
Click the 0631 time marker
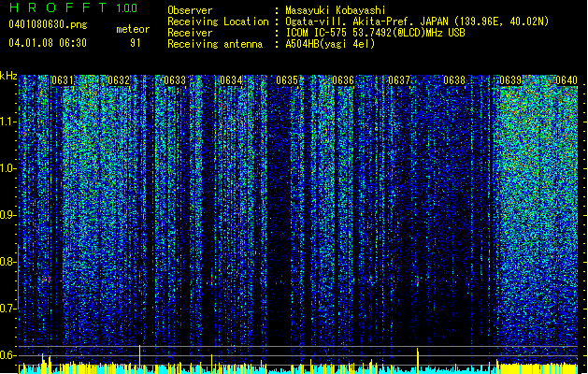(x=63, y=80)
